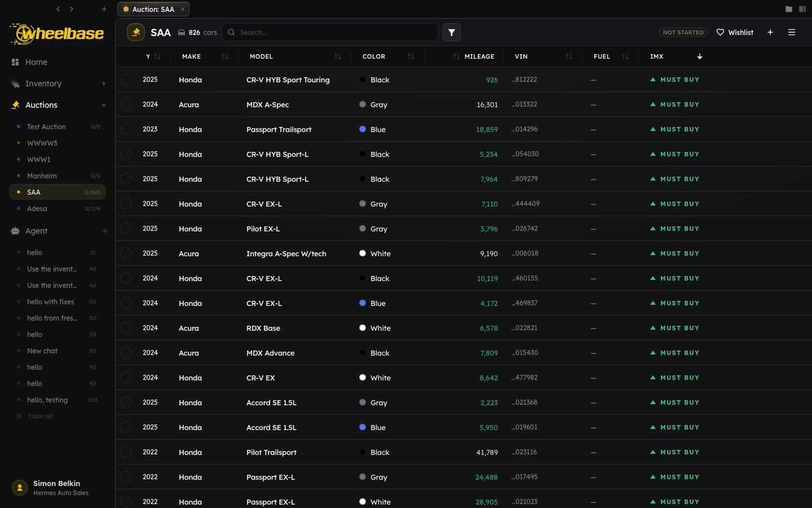Sort by the MODEL column arrows
This screenshot has height=508, width=812.
point(338,56)
